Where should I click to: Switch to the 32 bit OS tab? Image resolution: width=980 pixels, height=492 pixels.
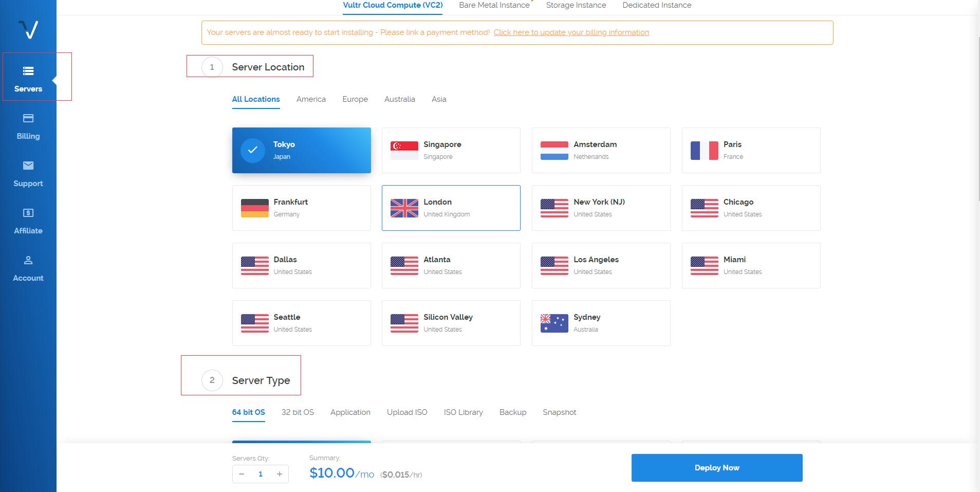pos(297,412)
